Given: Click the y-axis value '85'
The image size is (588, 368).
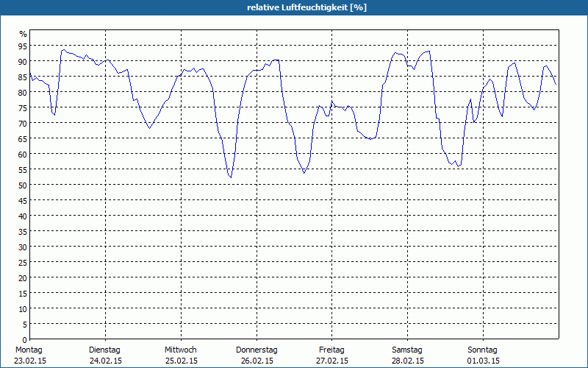Looking at the screenshot, I should click(x=23, y=77).
